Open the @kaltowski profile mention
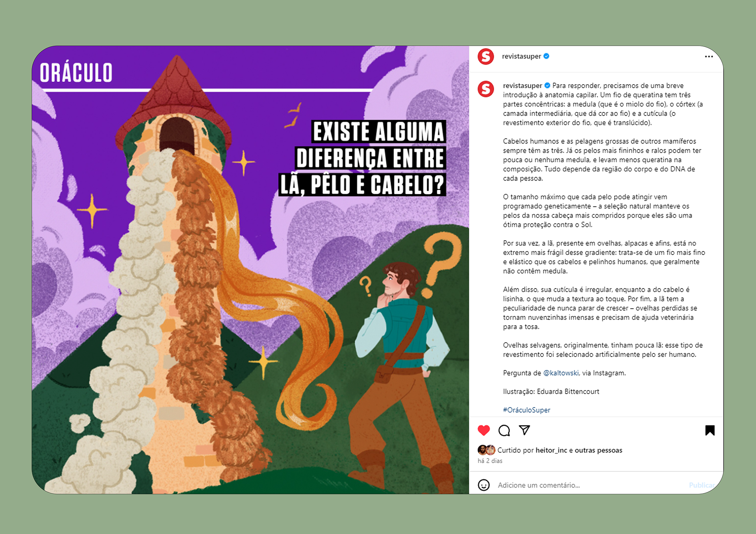This screenshot has height=534, width=756. click(561, 373)
